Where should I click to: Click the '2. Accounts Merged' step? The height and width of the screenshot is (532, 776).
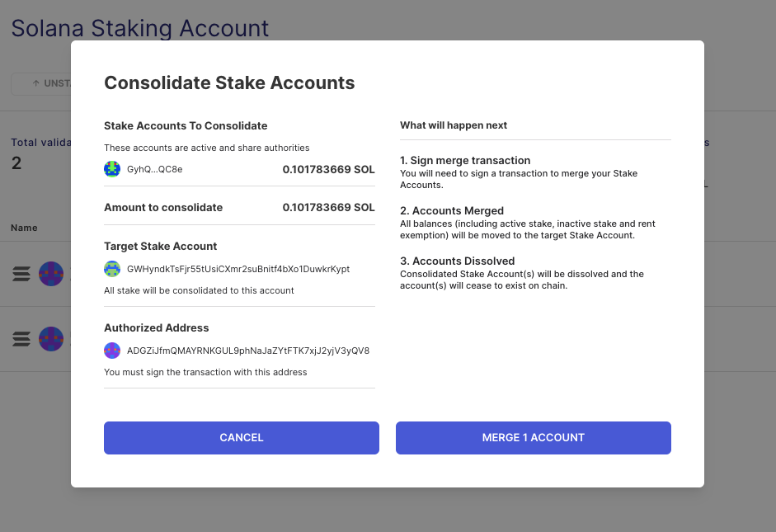452,211
